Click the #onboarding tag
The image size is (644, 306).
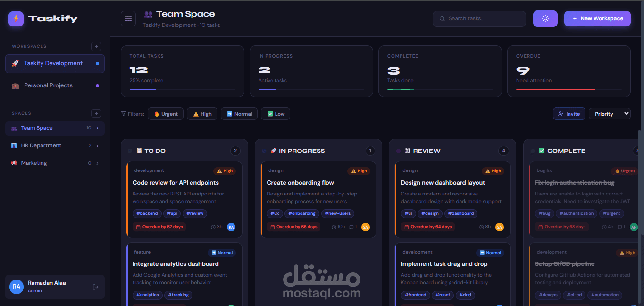[x=302, y=213]
